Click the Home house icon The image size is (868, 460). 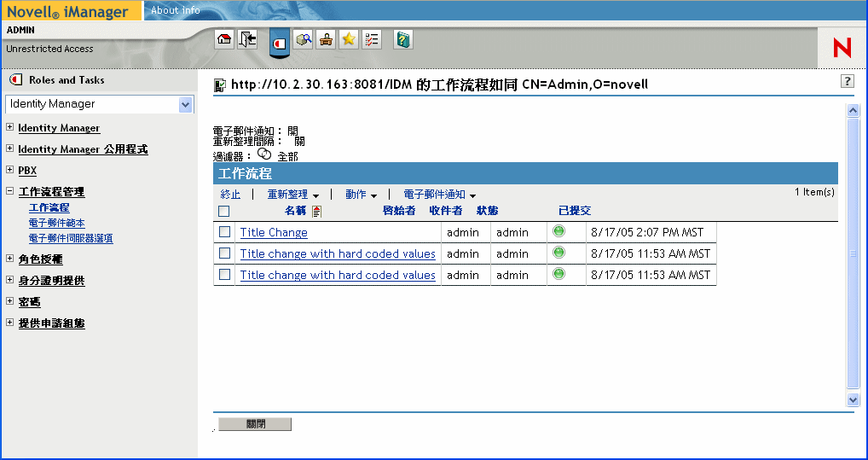224,39
